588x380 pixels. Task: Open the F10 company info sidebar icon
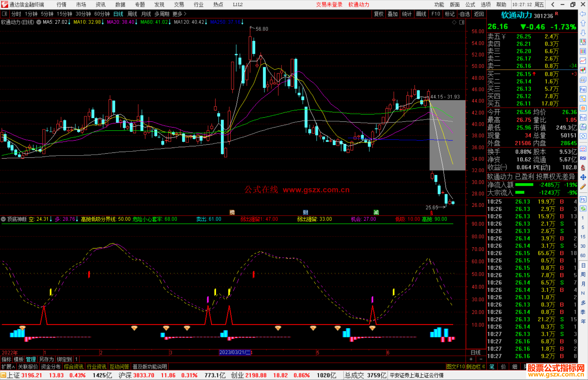583,89
